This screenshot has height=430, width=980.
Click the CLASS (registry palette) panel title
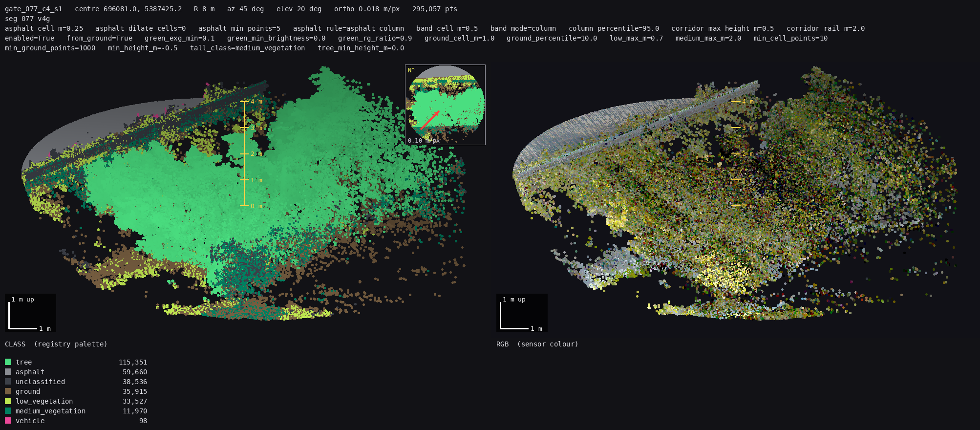(x=56, y=344)
